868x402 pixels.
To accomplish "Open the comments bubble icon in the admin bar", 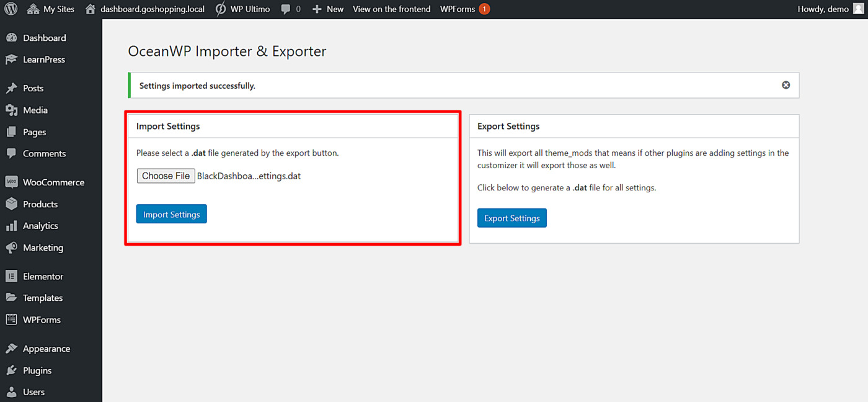I will (286, 9).
